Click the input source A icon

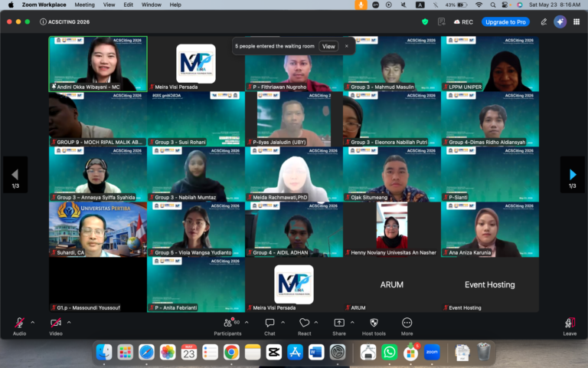point(420,5)
